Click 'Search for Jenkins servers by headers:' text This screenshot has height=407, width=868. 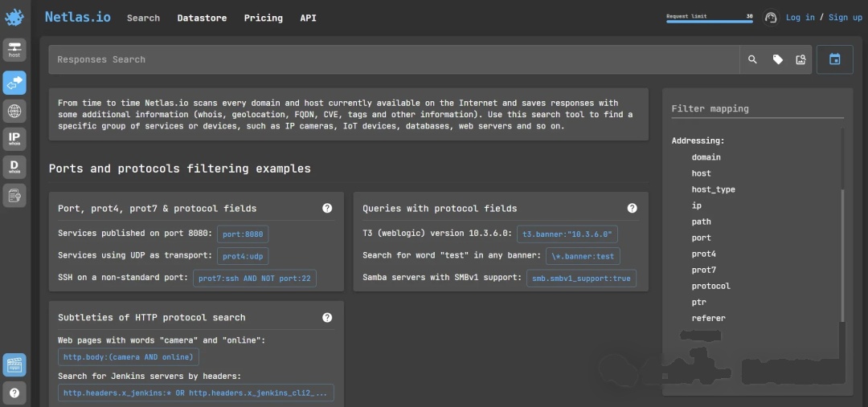(x=149, y=376)
